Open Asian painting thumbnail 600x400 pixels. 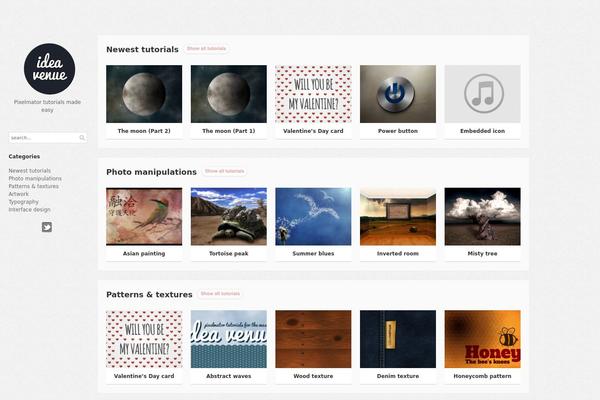coord(144,216)
